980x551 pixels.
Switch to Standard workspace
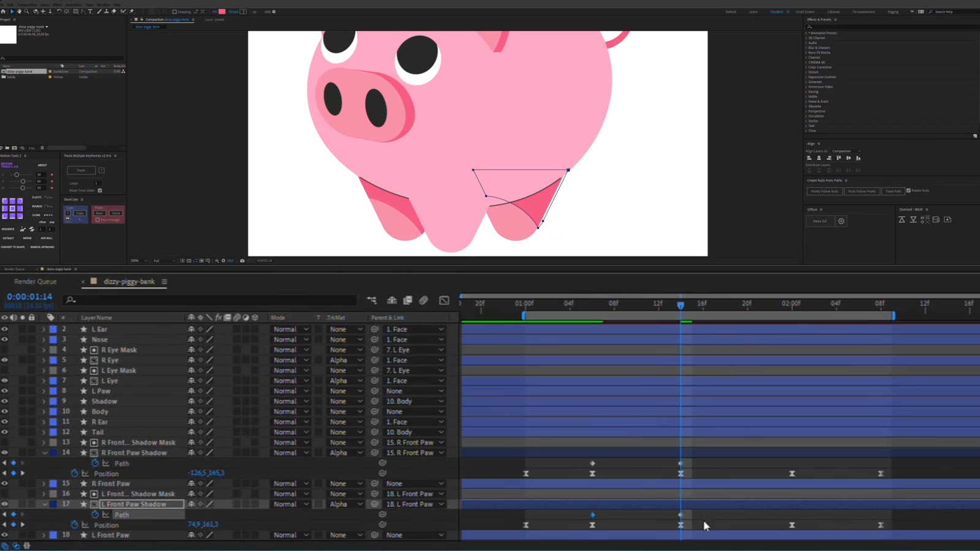coord(776,12)
